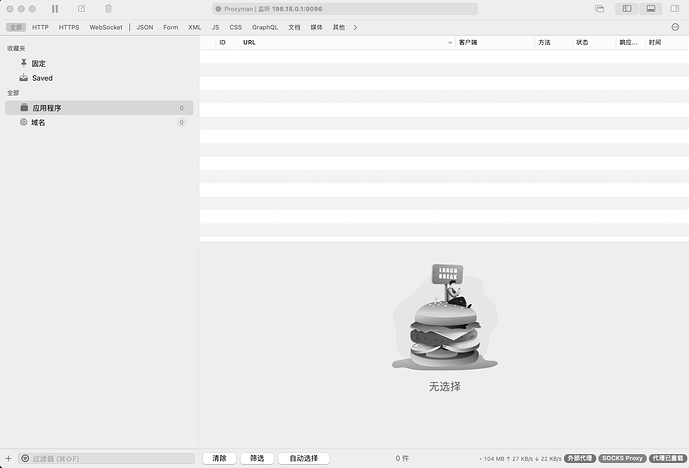689x468 pixels.
Task: Select the GraphQL filter tab
Action: 265,27
